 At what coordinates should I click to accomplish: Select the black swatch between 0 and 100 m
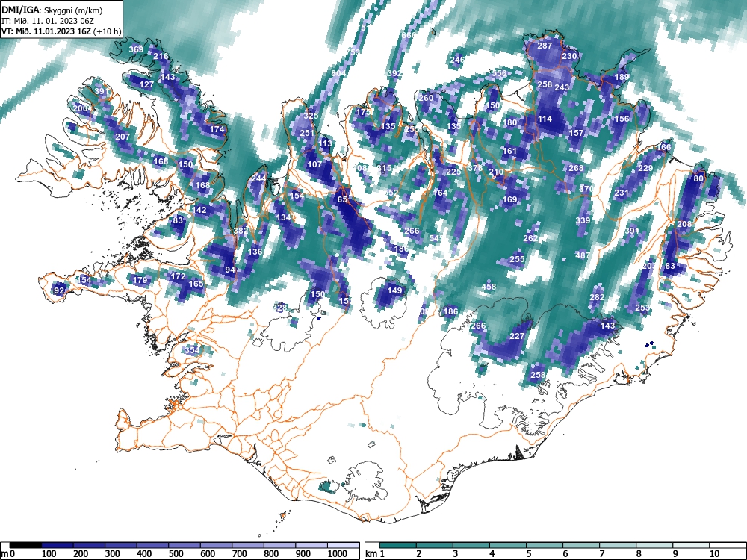pyautogui.click(x=25, y=545)
